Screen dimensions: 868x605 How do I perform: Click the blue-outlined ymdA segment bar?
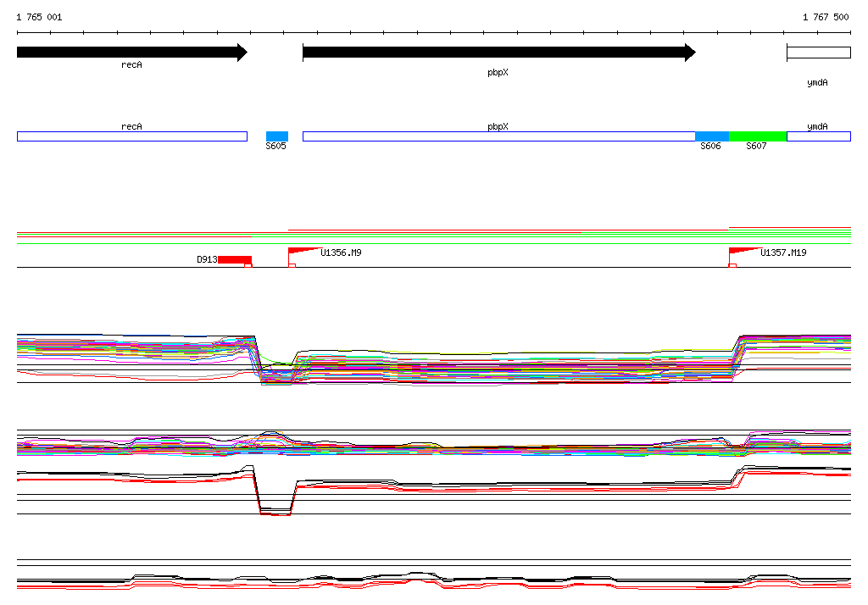[x=819, y=136]
